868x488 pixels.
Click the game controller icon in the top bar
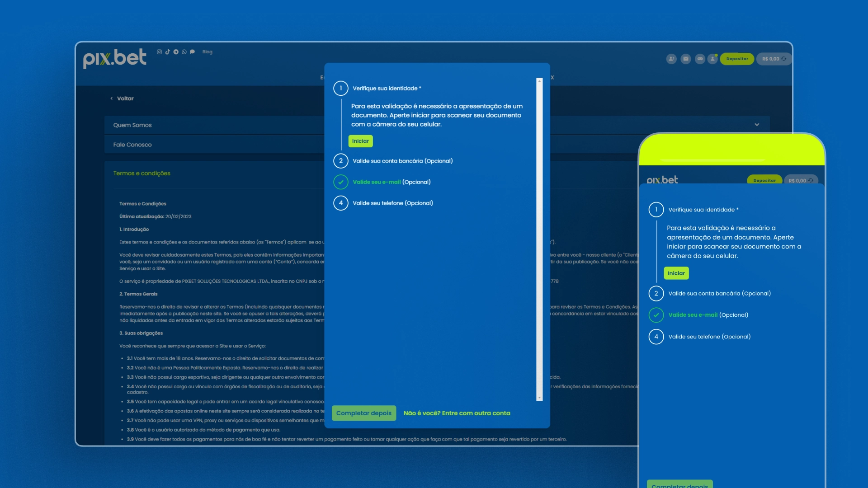(700, 59)
